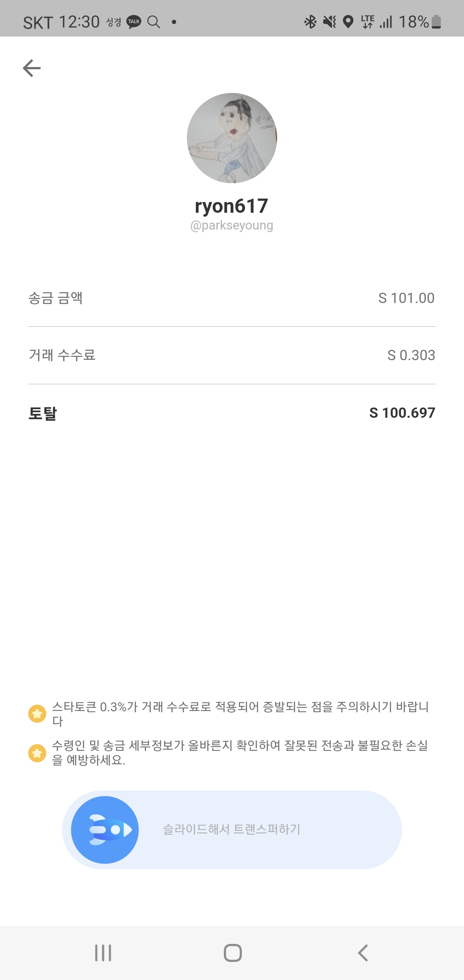Tap the ryon617 username heading
Screen dimensions: 464x980
click(x=232, y=206)
